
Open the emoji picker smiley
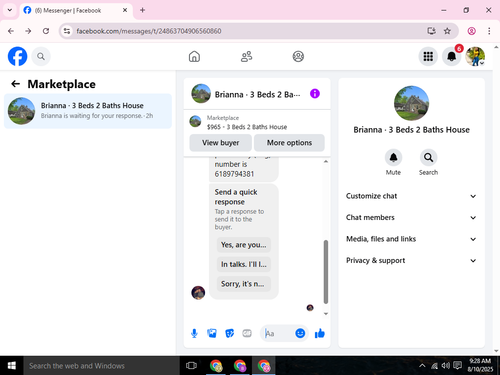[300, 333]
